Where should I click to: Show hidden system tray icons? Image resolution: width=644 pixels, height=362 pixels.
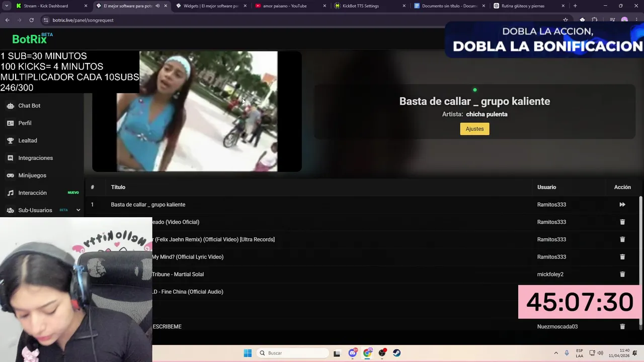point(556,353)
